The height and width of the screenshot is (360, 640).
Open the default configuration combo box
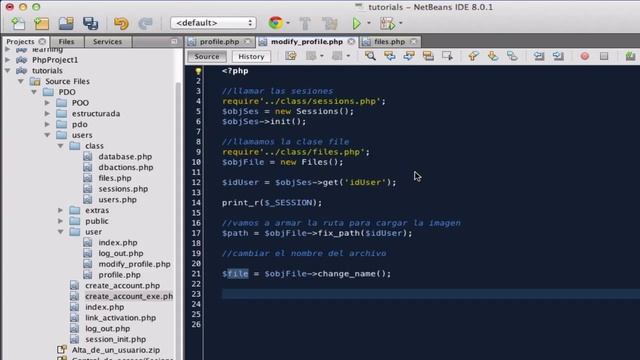coord(213,23)
